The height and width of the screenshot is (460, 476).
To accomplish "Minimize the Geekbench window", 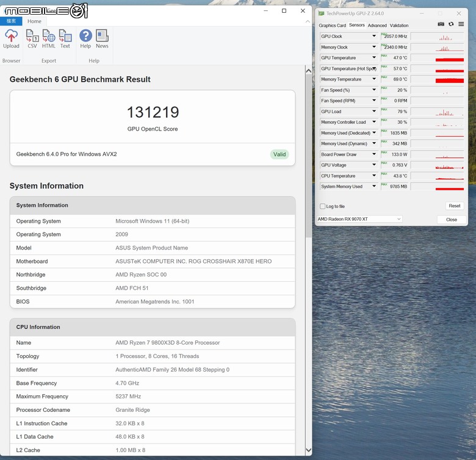I will [265, 11].
